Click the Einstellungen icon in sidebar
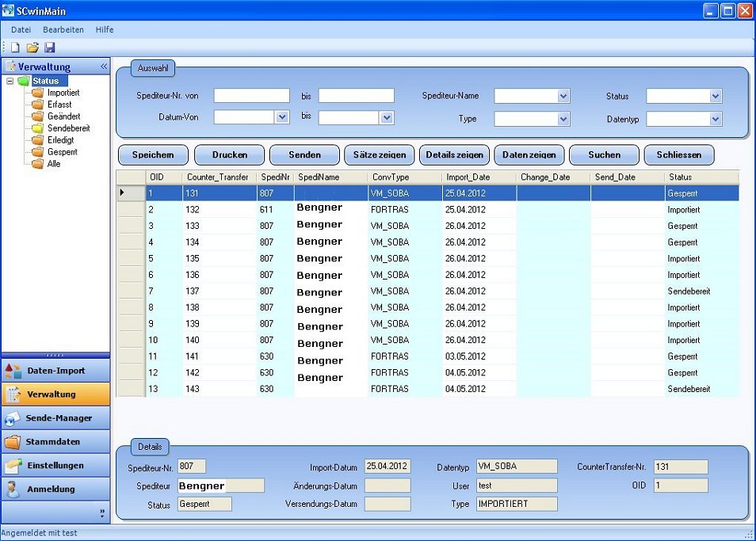 (13, 466)
